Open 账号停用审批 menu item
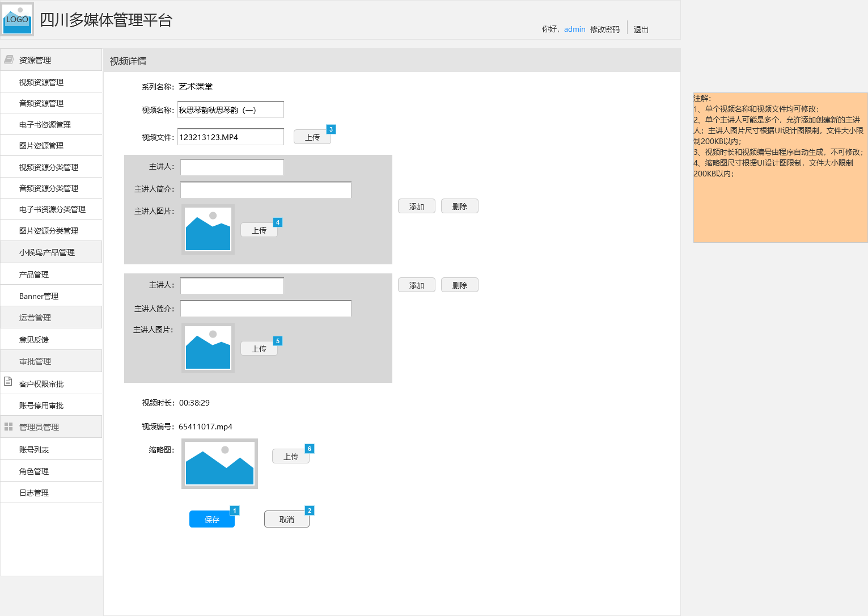 click(x=51, y=406)
